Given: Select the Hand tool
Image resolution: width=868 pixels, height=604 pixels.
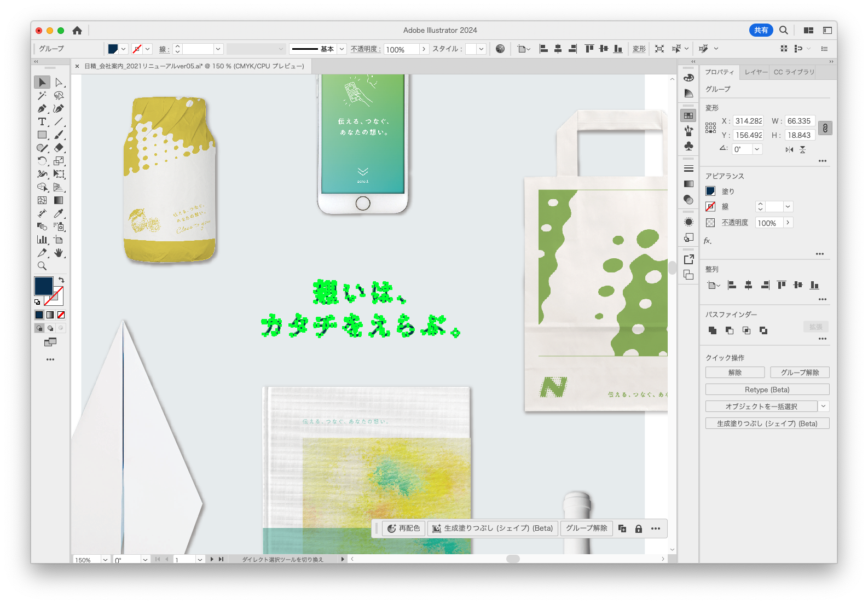Looking at the screenshot, I should coord(59,253).
